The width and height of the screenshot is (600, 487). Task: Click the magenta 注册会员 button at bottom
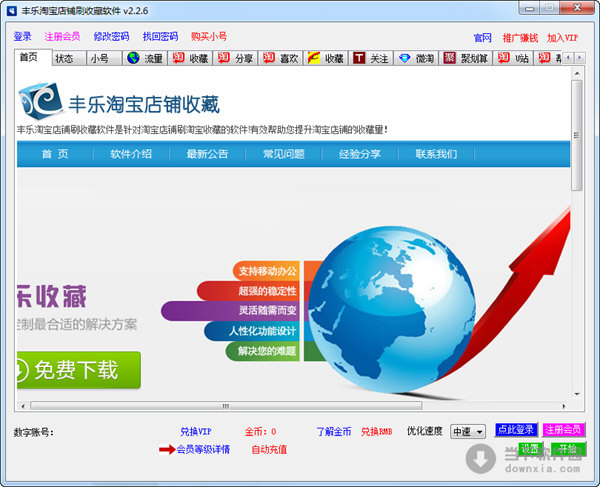click(x=564, y=430)
